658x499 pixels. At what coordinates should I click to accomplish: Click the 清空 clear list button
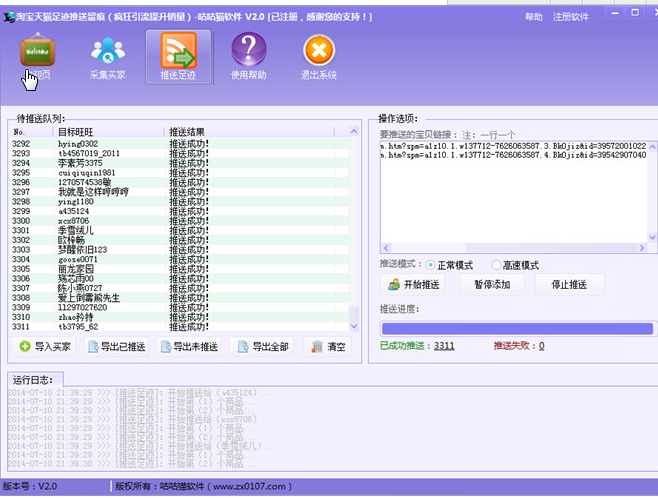(x=328, y=347)
